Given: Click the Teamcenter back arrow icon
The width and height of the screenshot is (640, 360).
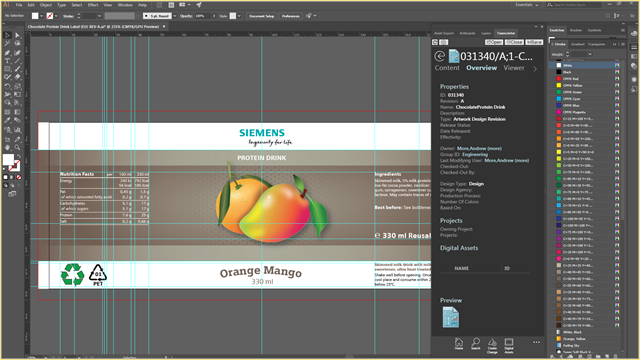Looking at the screenshot, I should coord(440,56).
